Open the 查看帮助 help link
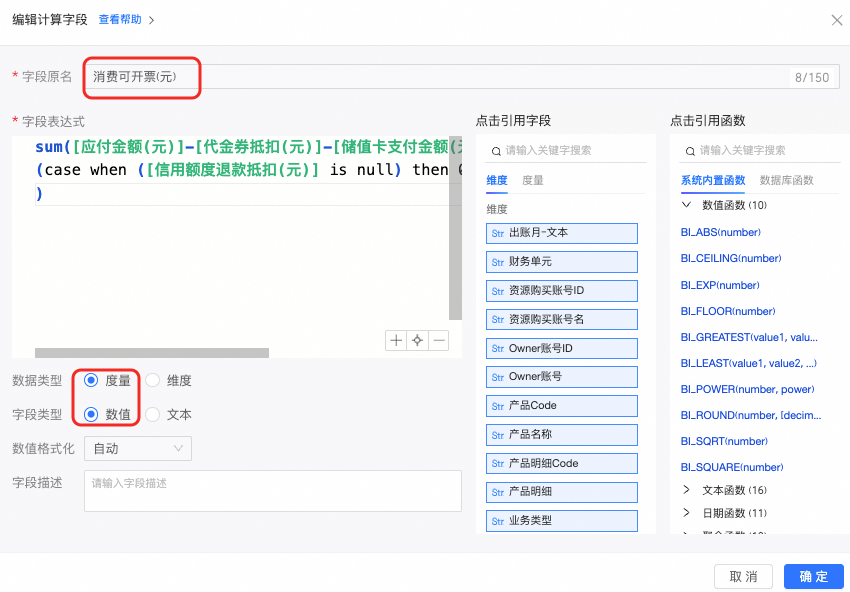 pyautogui.click(x=120, y=20)
